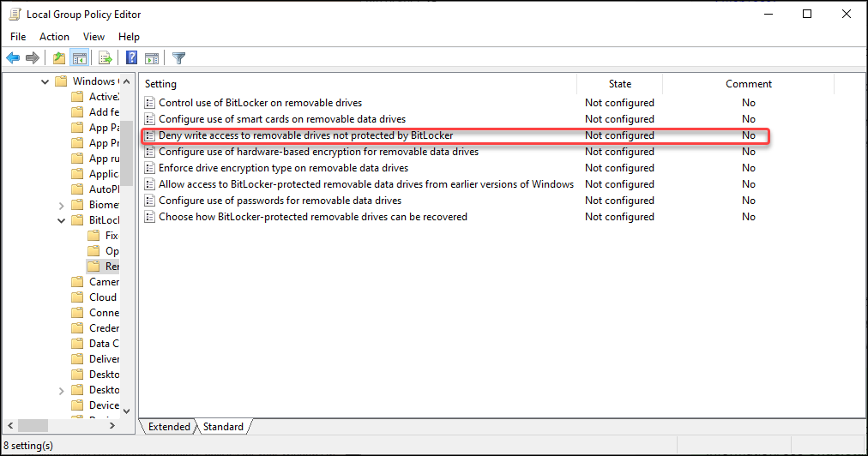
Task: Collapse the Windows Components tree node
Action: click(x=45, y=81)
